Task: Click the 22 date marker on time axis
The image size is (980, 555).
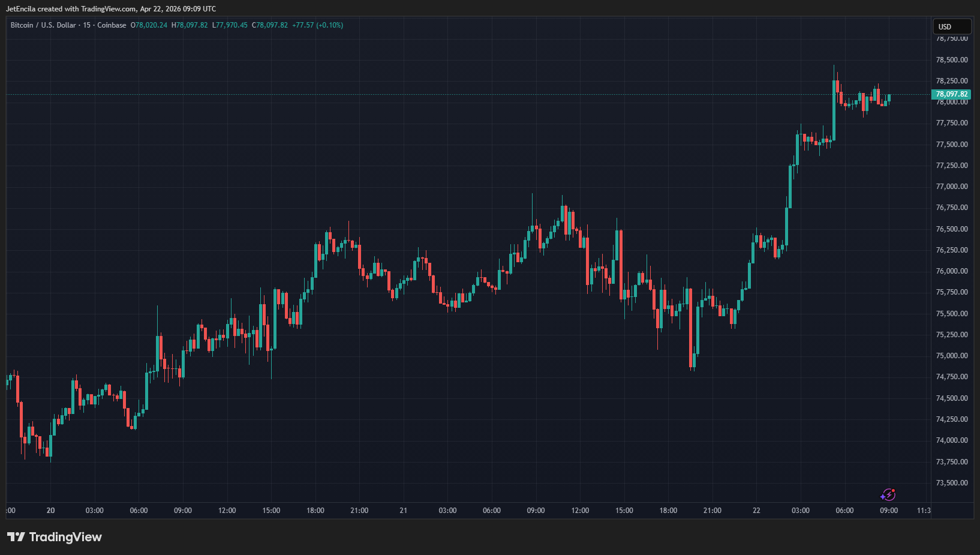Action: (756, 511)
